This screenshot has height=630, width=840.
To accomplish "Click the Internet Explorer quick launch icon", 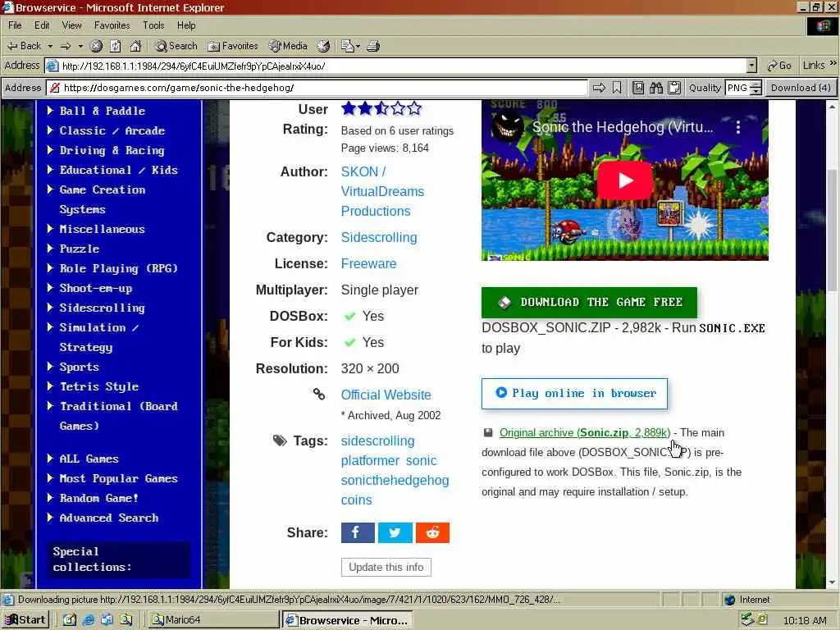I will (89, 620).
